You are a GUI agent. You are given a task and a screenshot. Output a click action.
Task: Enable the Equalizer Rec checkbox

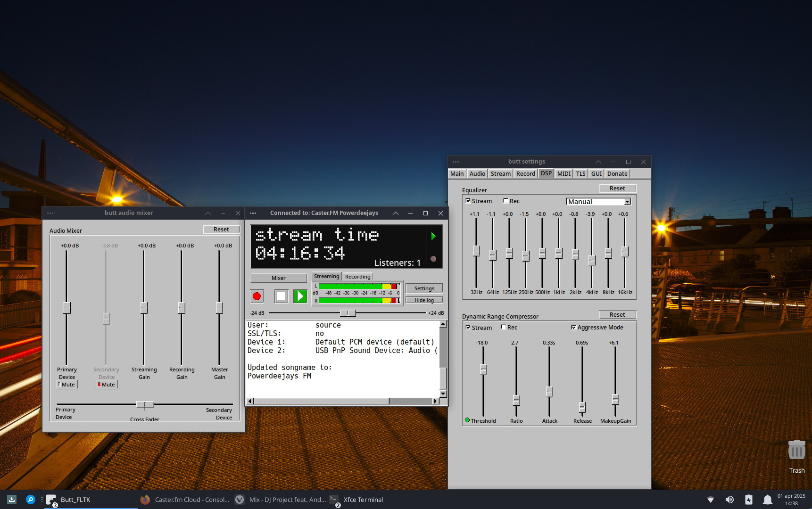coord(506,201)
